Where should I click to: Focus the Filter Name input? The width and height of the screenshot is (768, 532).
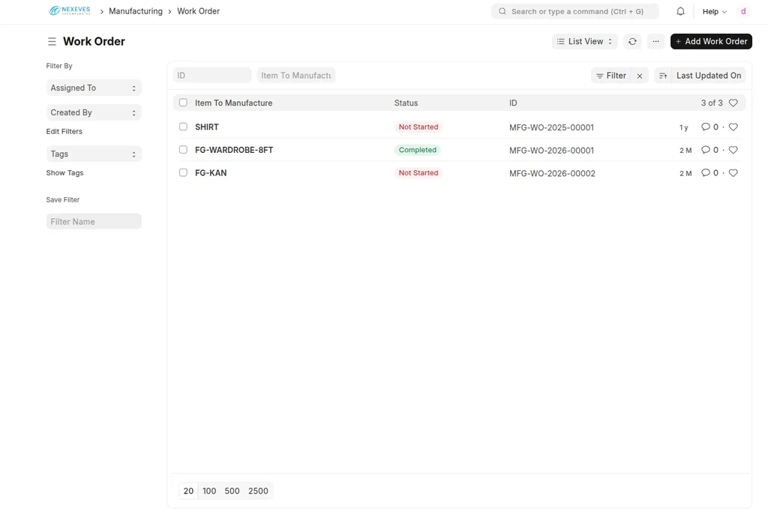point(94,221)
